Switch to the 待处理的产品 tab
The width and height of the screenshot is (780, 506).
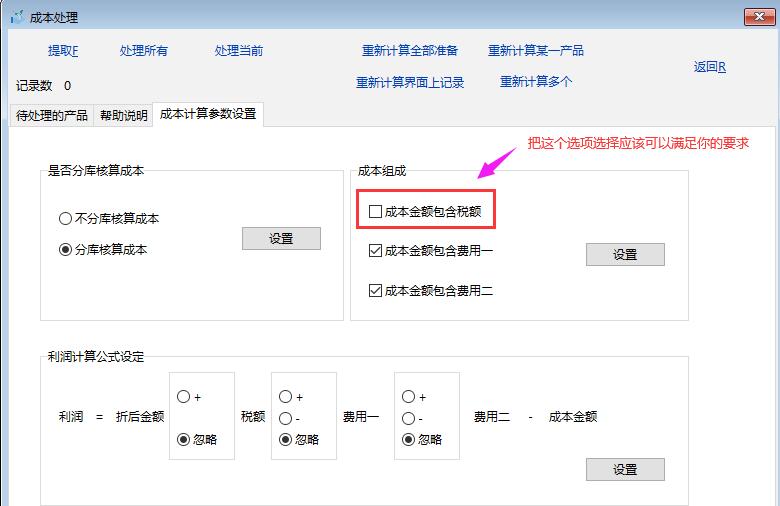[52, 115]
